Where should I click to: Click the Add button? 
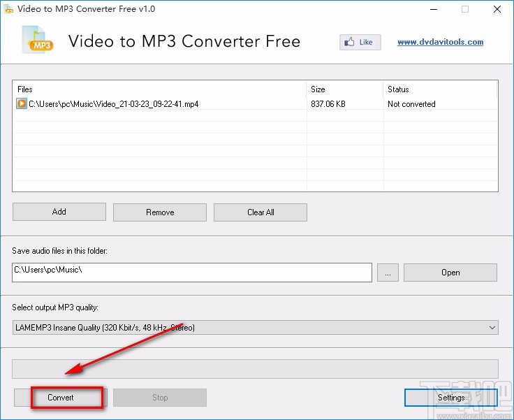point(59,212)
